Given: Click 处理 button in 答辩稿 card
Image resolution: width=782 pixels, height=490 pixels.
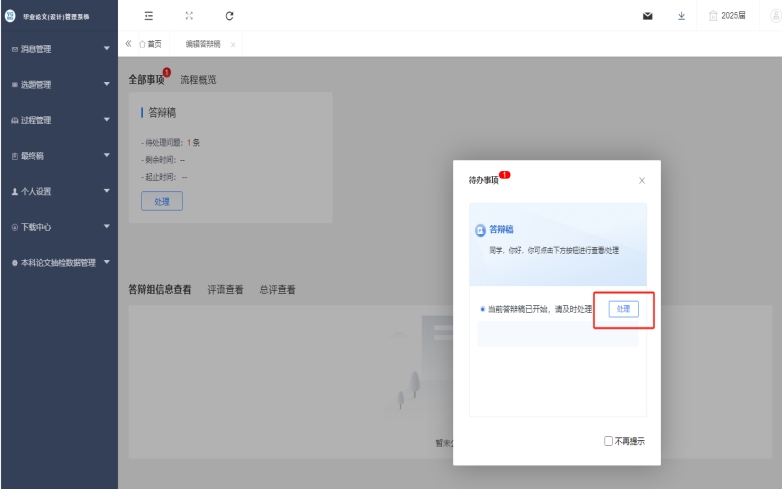Looking at the screenshot, I should tap(161, 201).
